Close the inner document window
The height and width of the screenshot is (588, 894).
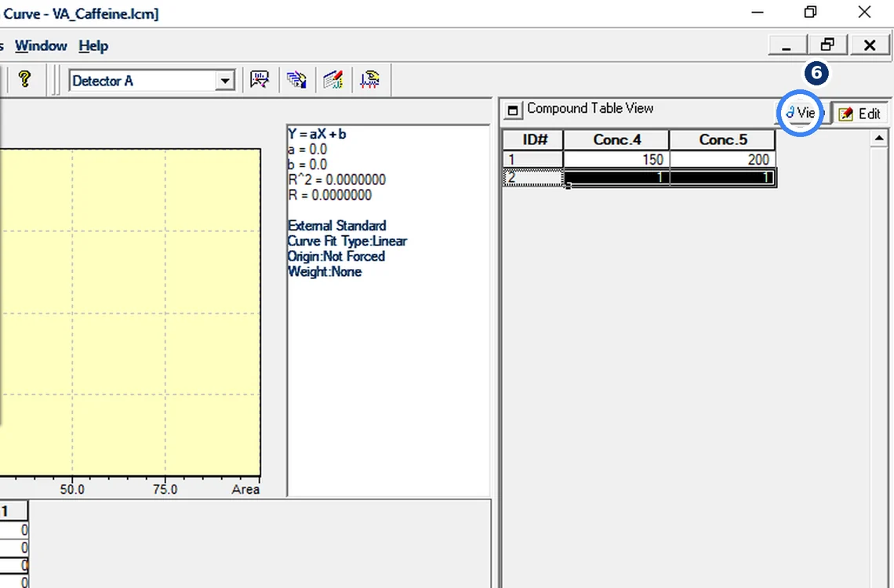pyautogui.click(x=869, y=45)
